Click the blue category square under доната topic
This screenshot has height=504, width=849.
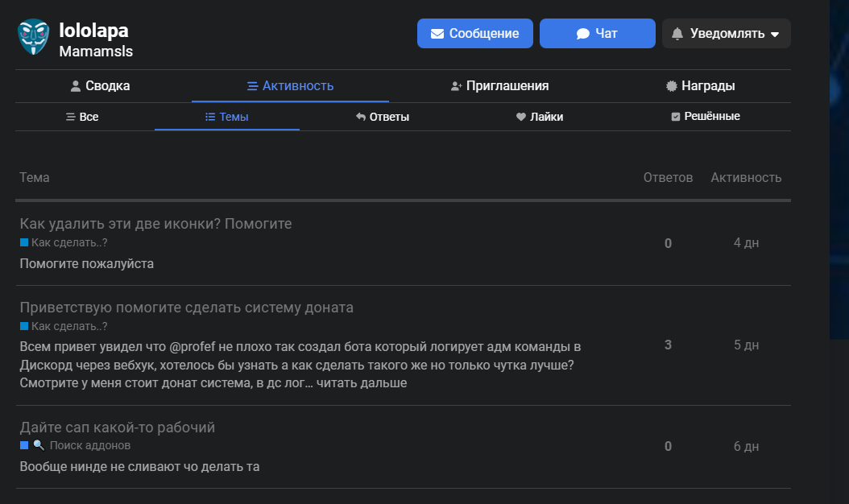coord(24,326)
